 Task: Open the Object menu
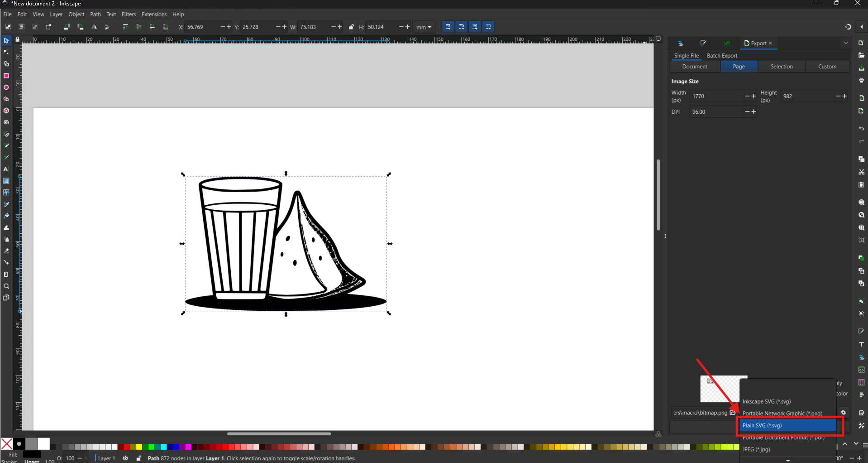[76, 14]
